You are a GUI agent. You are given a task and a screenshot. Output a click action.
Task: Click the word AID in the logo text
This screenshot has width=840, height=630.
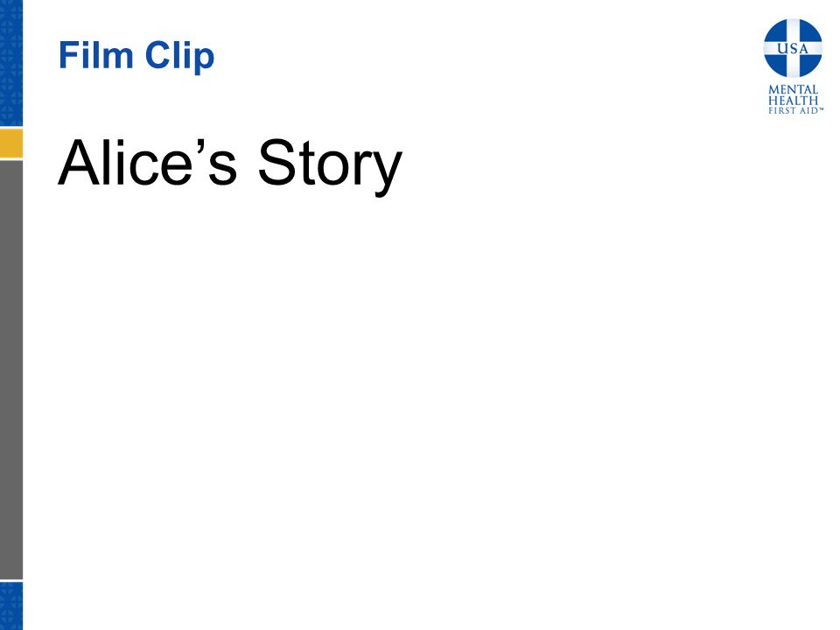pyautogui.click(x=808, y=111)
